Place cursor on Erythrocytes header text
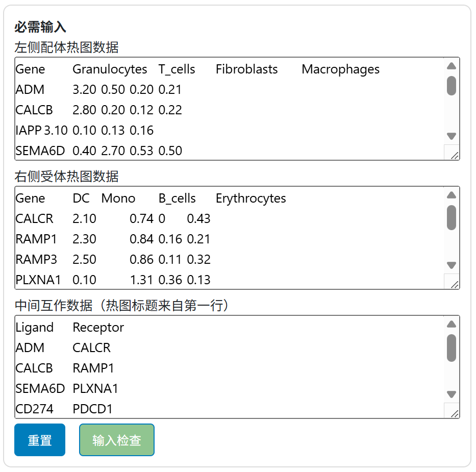This screenshot has width=476, height=472. [x=250, y=198]
